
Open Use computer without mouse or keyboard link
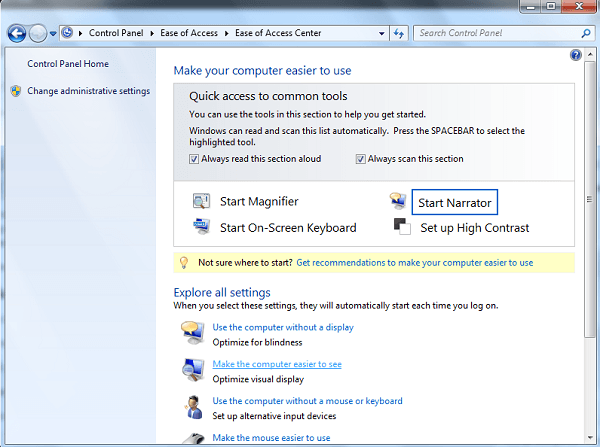pyautogui.click(x=307, y=401)
